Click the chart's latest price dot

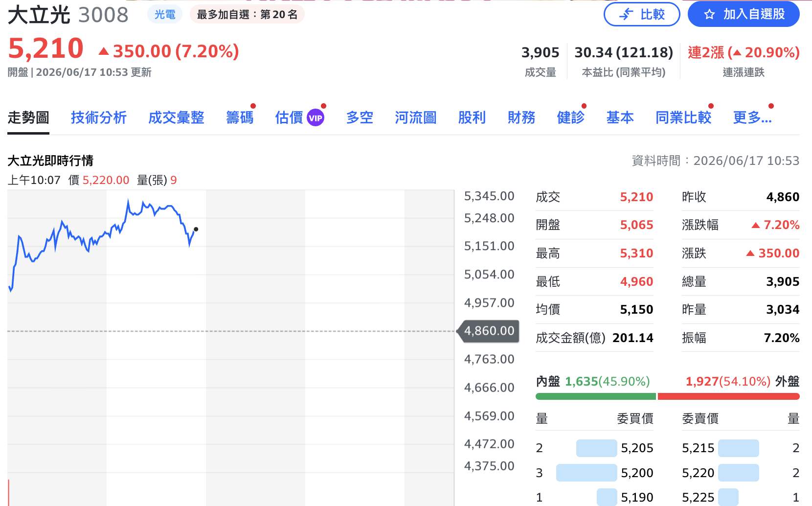coord(196,229)
